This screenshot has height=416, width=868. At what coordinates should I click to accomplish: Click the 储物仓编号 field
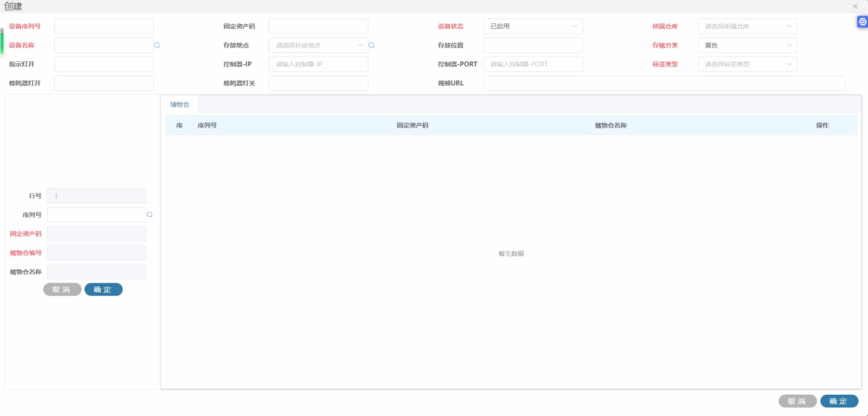96,253
